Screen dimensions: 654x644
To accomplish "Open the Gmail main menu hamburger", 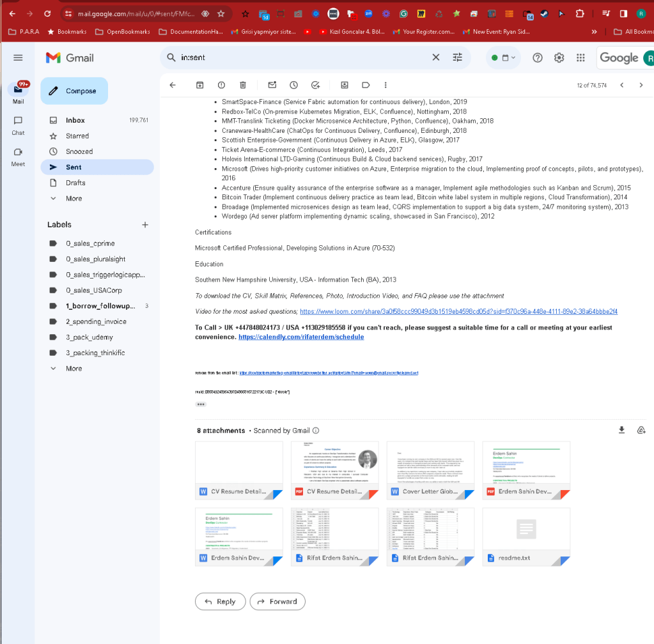I will point(18,57).
